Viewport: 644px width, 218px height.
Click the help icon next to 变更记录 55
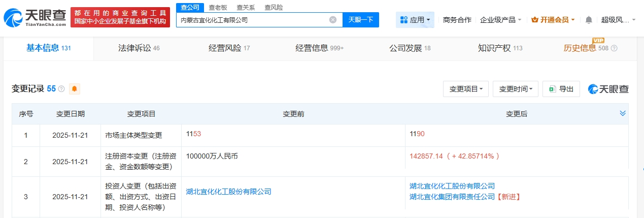point(61,89)
